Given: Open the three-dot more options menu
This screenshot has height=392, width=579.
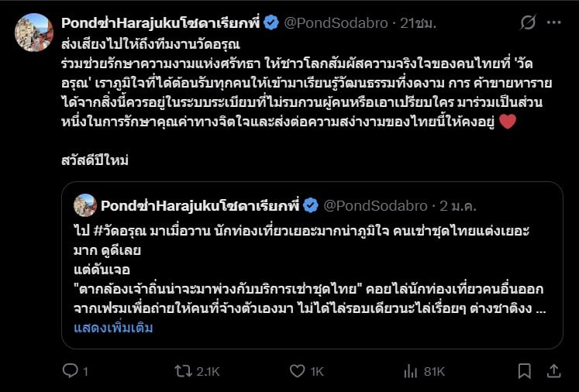Looking at the screenshot, I should pos(553,23).
